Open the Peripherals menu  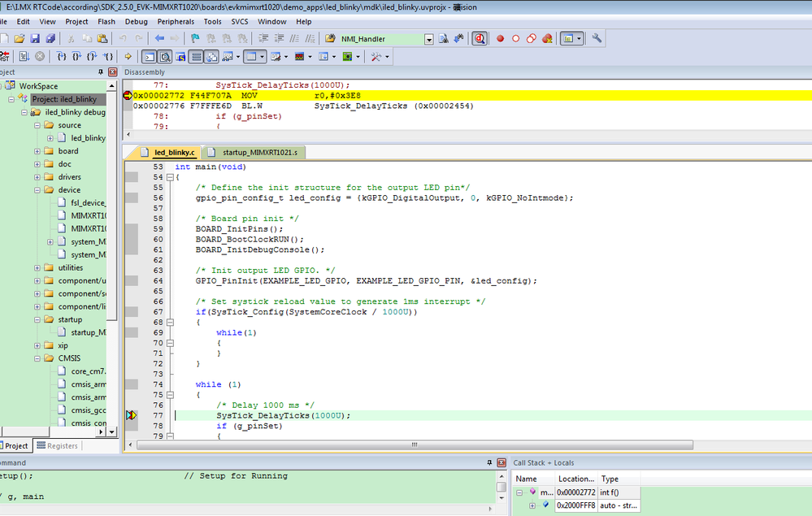[x=176, y=22]
